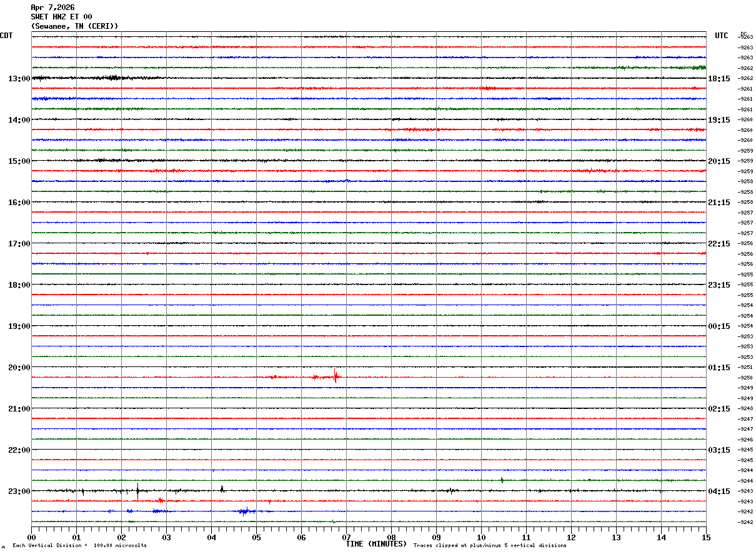
Task: Click the large red spike on the 20:15 trace
Action: [336, 376]
